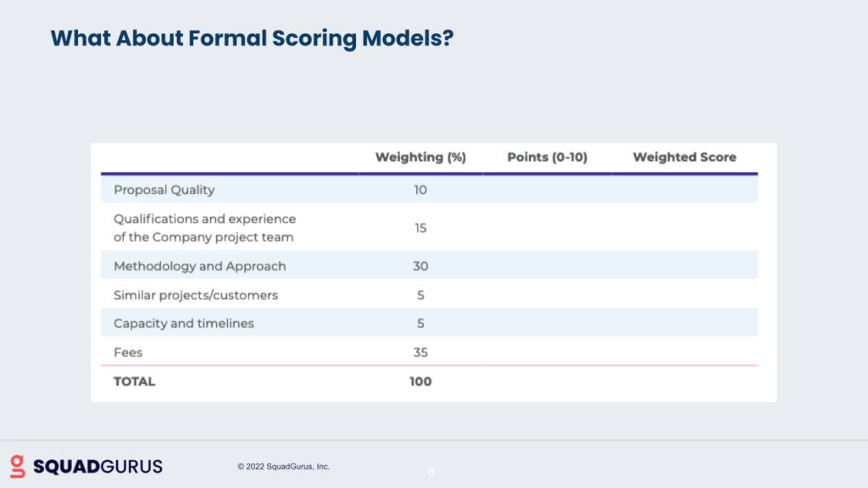Image resolution: width=868 pixels, height=488 pixels.
Task: Select the slide title about Formal Scoring Models
Action: pyautogui.click(x=250, y=38)
